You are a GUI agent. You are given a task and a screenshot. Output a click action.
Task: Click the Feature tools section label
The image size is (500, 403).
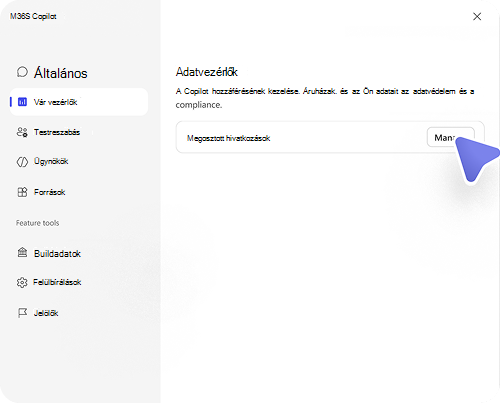[x=37, y=223]
